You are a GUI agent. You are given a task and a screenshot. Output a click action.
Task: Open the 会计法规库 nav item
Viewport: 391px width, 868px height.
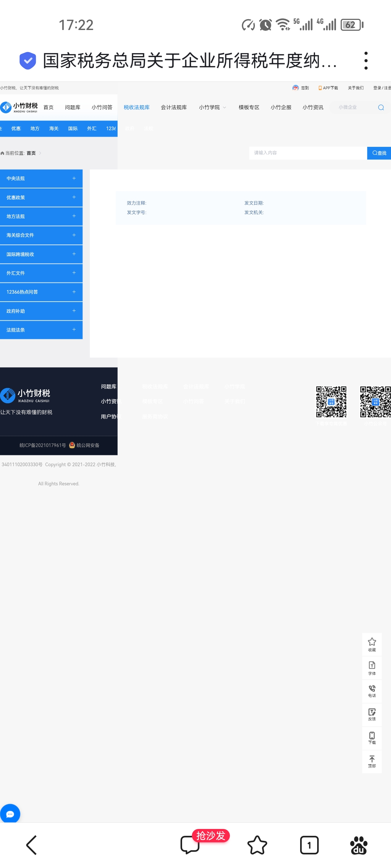174,107
